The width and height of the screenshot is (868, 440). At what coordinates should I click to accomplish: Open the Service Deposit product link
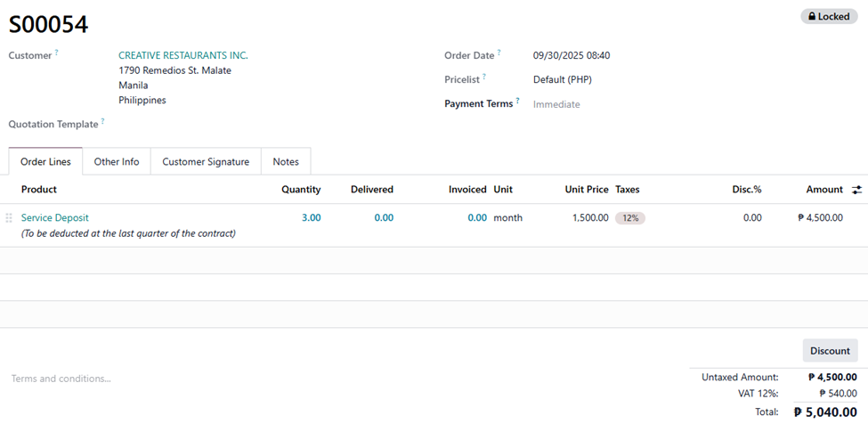(x=55, y=217)
